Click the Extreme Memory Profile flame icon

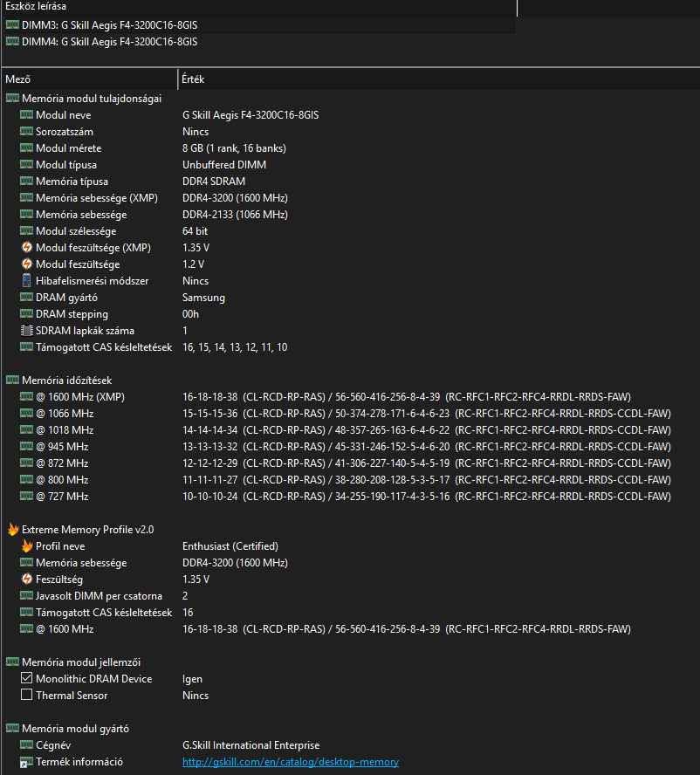pyautogui.click(x=12, y=530)
